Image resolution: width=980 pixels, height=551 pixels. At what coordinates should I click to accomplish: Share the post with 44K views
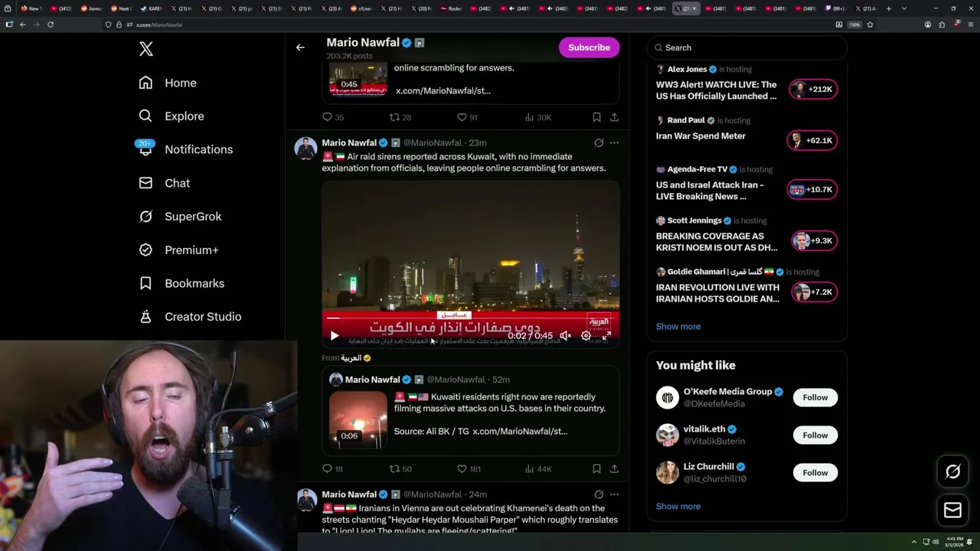pyautogui.click(x=614, y=468)
